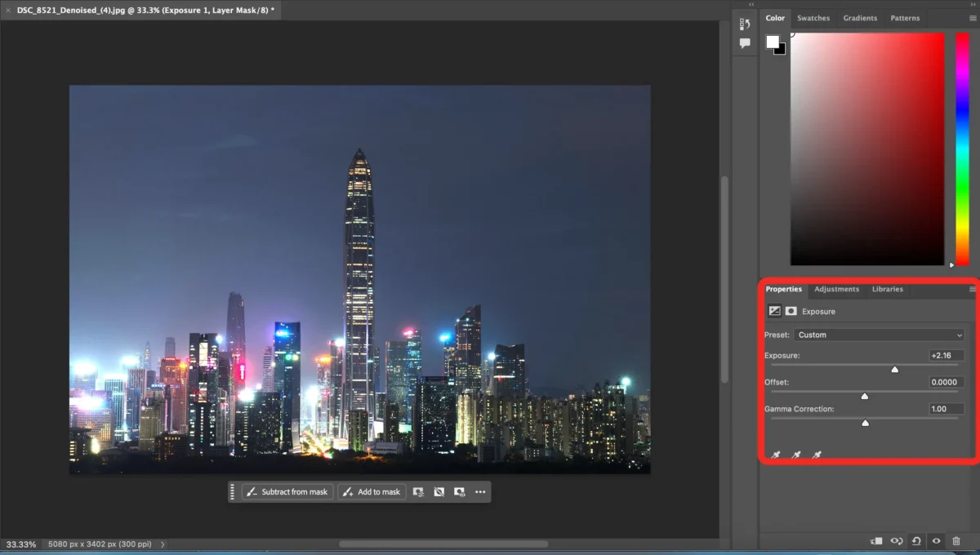Click the layer mask icon beside Exposure label
The image size is (980, 555).
click(x=791, y=311)
